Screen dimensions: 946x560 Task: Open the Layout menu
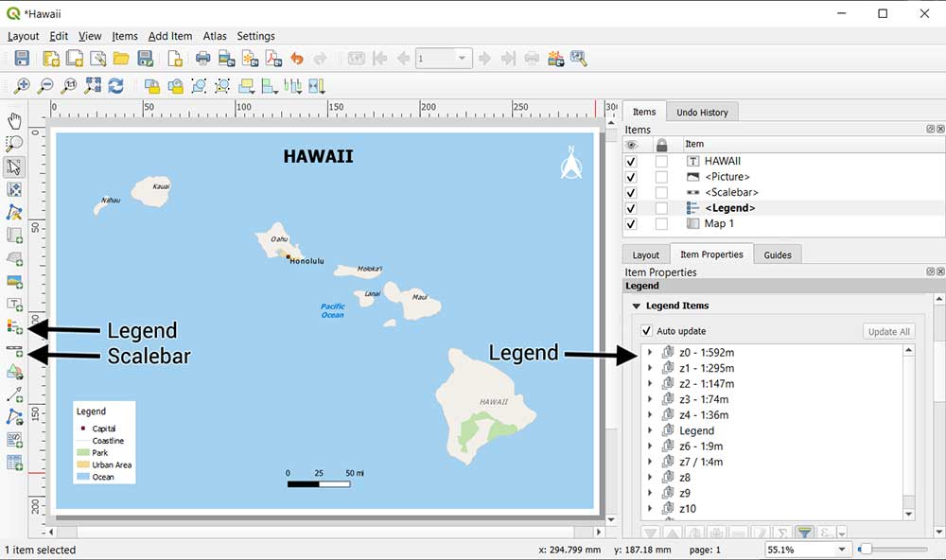tap(23, 36)
